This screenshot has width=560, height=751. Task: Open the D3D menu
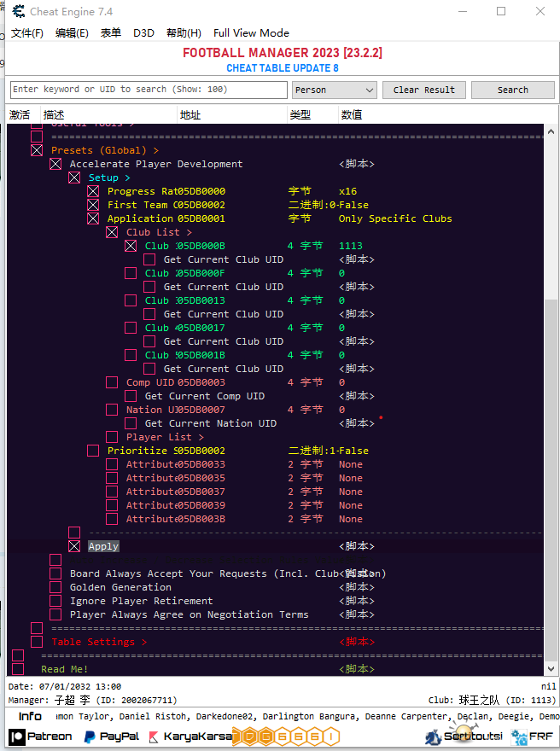coord(143,33)
